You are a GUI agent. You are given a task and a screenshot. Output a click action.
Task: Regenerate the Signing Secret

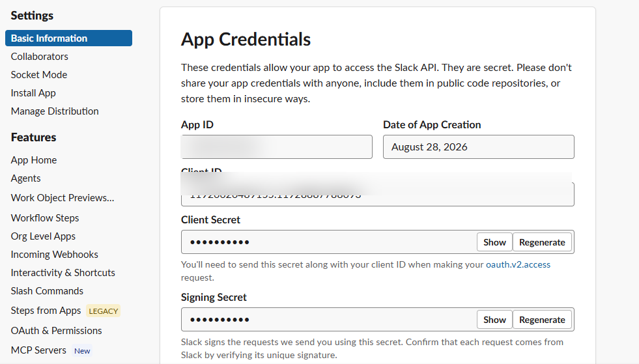pyautogui.click(x=542, y=320)
